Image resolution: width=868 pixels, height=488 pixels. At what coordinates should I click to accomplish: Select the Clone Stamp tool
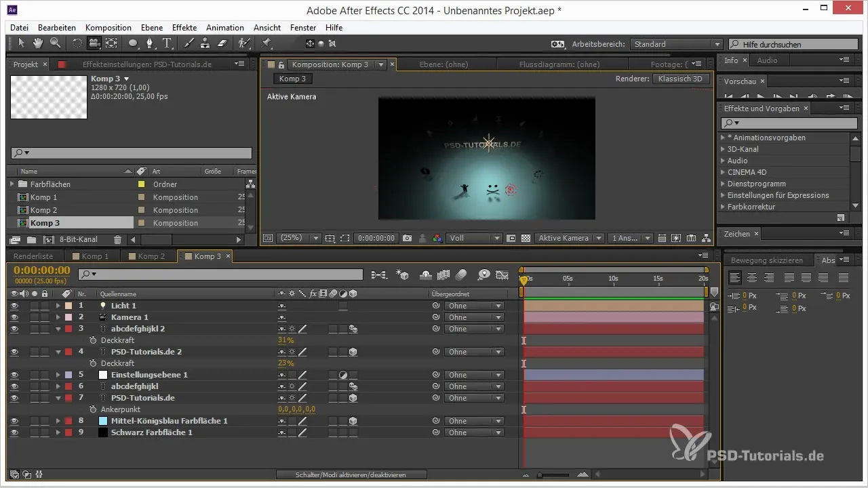[x=205, y=43]
